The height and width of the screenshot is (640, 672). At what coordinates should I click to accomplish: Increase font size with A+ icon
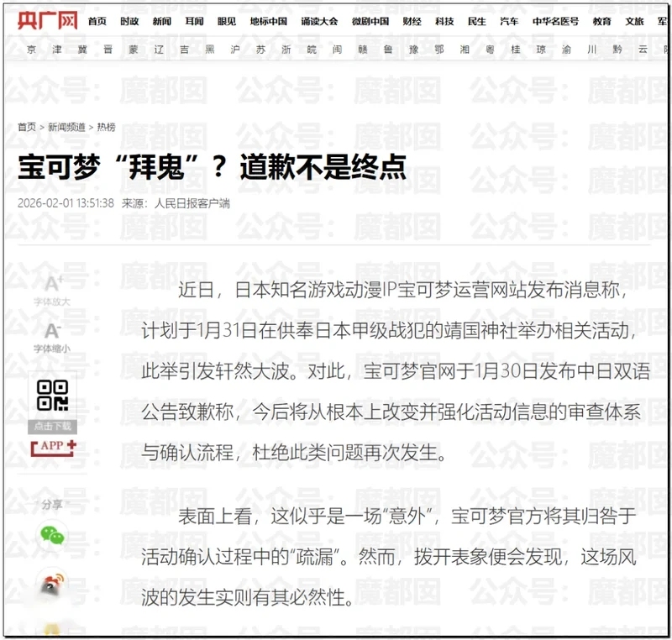click(x=53, y=283)
